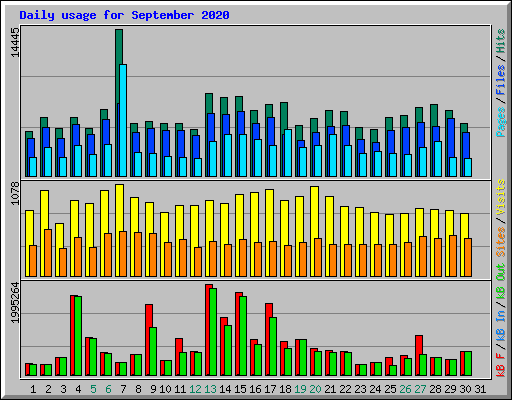Click green weekend day 27 label
This screenshot has height=400, width=512.
(420, 389)
